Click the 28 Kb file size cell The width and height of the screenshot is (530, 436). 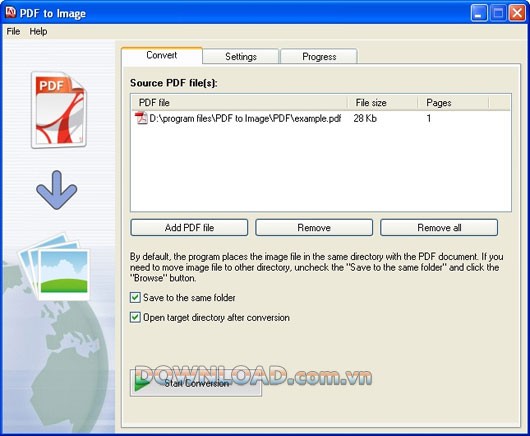pyautogui.click(x=365, y=118)
